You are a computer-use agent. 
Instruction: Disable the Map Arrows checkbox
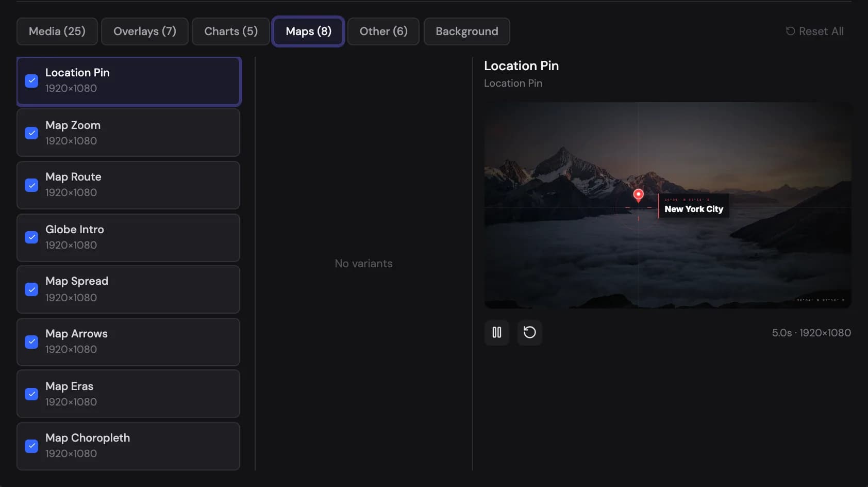pos(31,342)
